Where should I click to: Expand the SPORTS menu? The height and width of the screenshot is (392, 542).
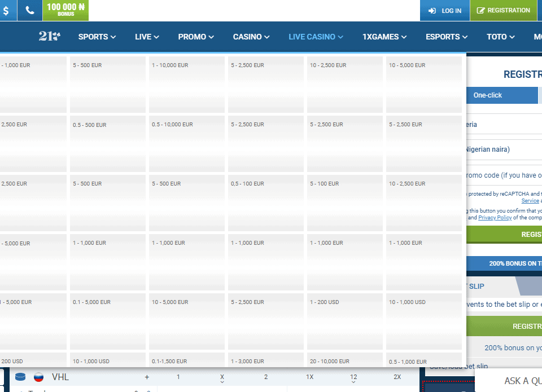click(97, 37)
